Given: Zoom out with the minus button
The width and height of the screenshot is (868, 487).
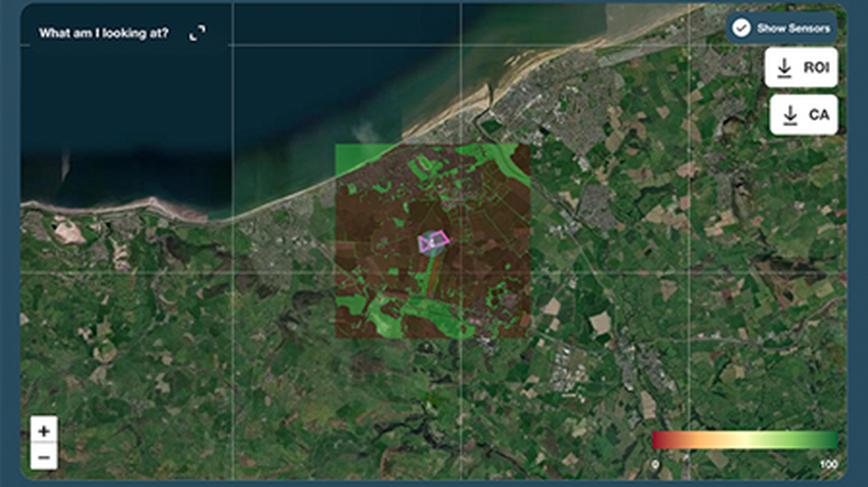Looking at the screenshot, I should pos(44,457).
